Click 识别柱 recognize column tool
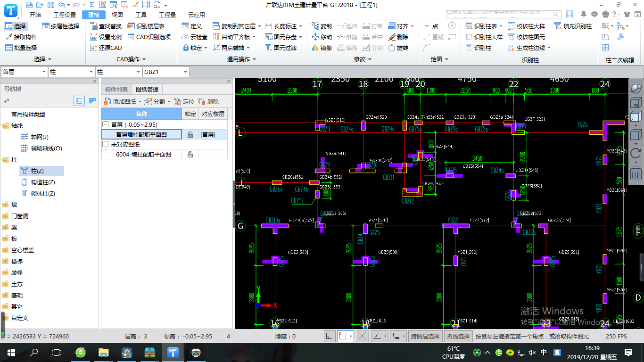 (479, 48)
